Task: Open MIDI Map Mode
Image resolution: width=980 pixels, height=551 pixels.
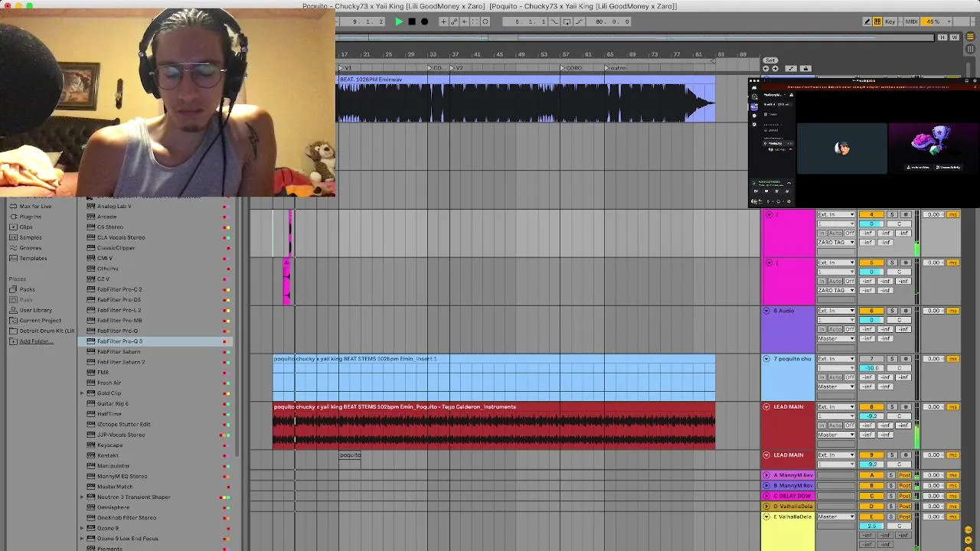Action: pos(911,21)
